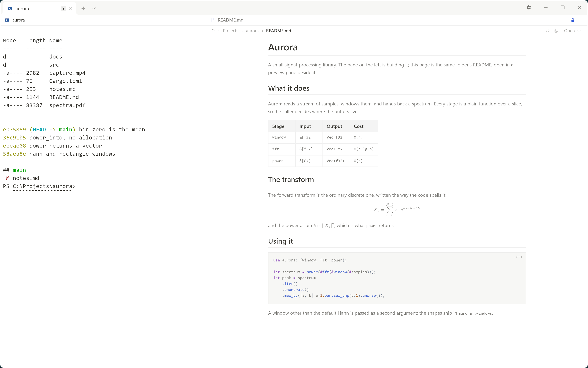
Task: Click The transform heading
Action: click(x=291, y=180)
